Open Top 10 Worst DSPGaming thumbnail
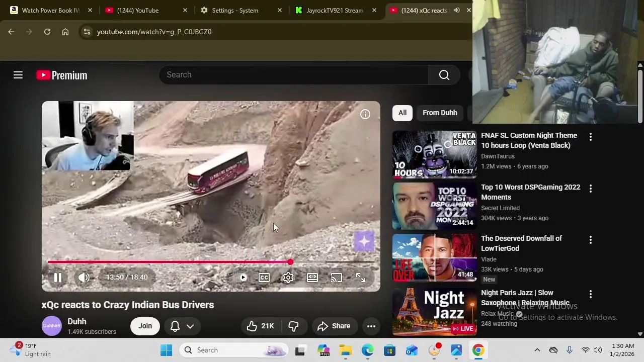Viewport: 644px width, 362px height. (434, 206)
